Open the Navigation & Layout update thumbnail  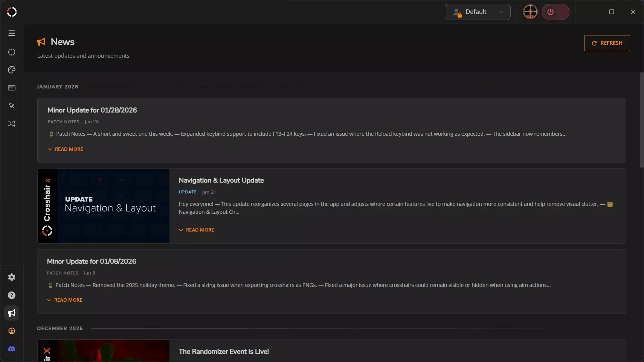pyautogui.click(x=104, y=206)
